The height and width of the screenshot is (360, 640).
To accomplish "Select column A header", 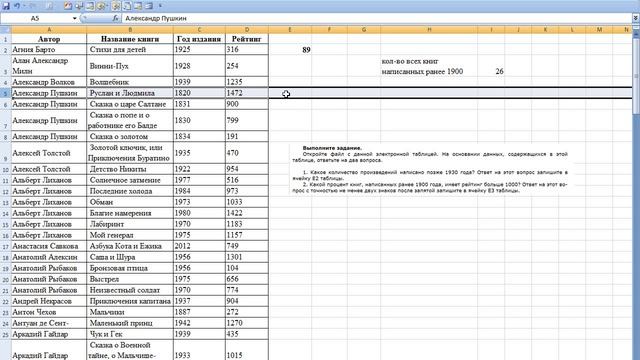I will click(49, 29).
